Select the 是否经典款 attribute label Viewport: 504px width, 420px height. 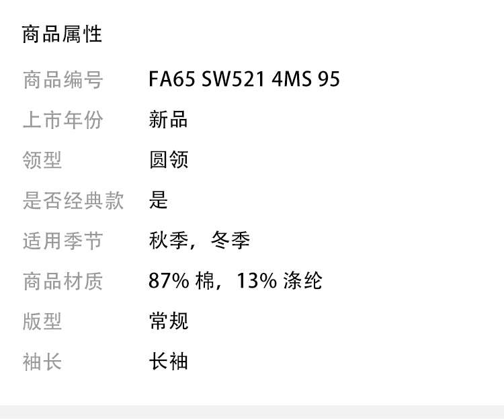coord(73,200)
